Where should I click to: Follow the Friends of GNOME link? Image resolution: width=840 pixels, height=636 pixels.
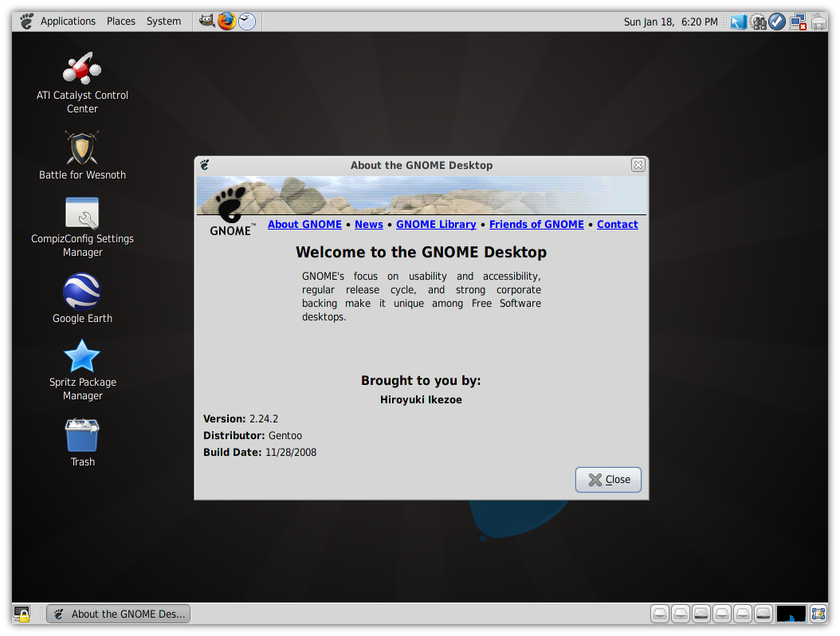point(536,225)
